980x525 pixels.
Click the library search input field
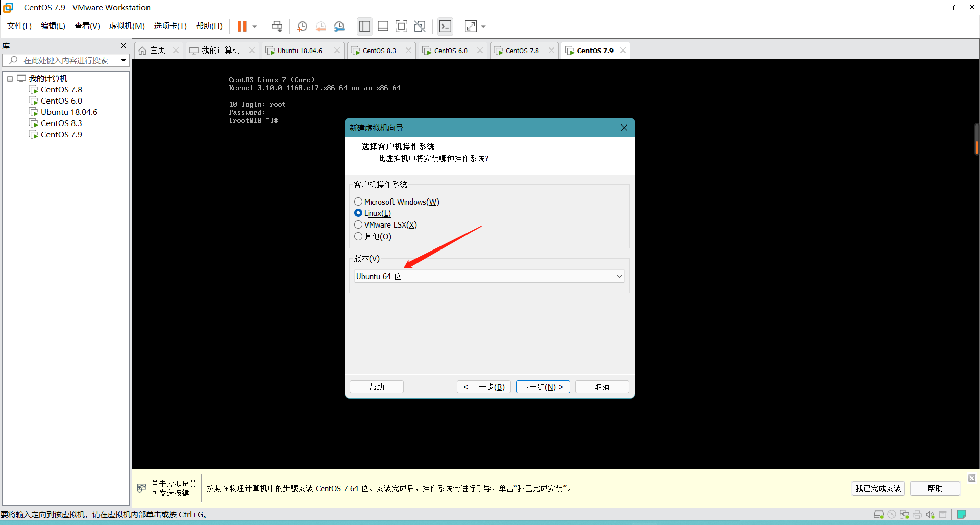coord(65,60)
